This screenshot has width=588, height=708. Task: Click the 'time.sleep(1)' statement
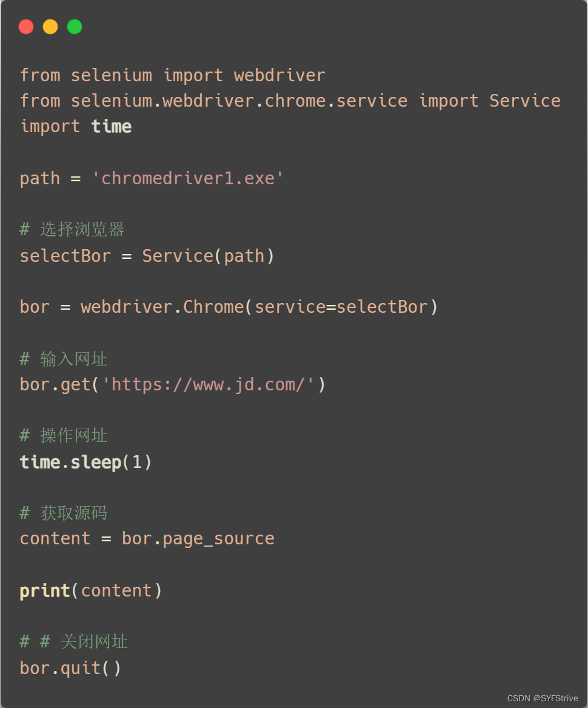click(x=85, y=462)
